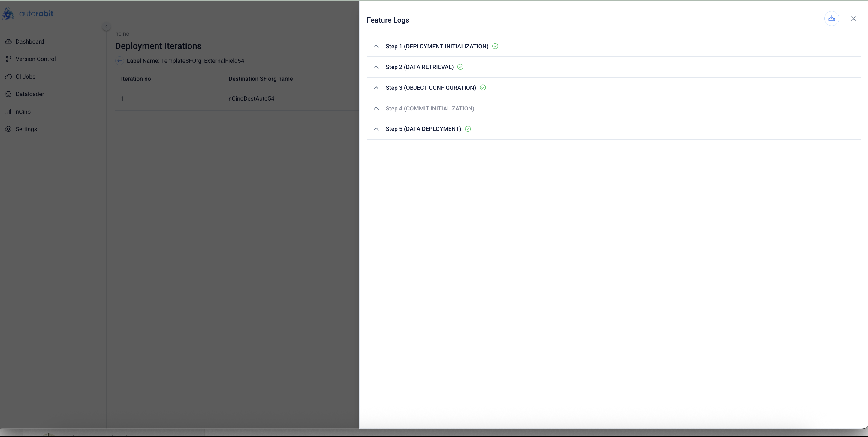Click Step 3 green success status icon
Screen dimensions: 868x437
(483, 88)
